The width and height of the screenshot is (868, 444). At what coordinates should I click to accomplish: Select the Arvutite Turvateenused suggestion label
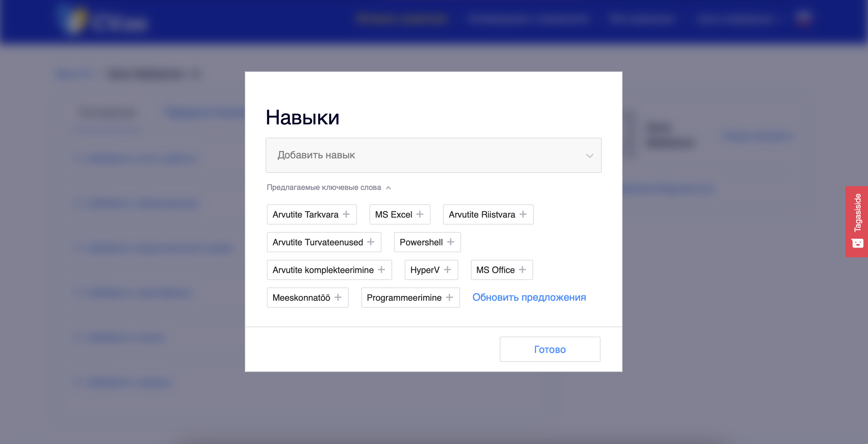pos(318,242)
